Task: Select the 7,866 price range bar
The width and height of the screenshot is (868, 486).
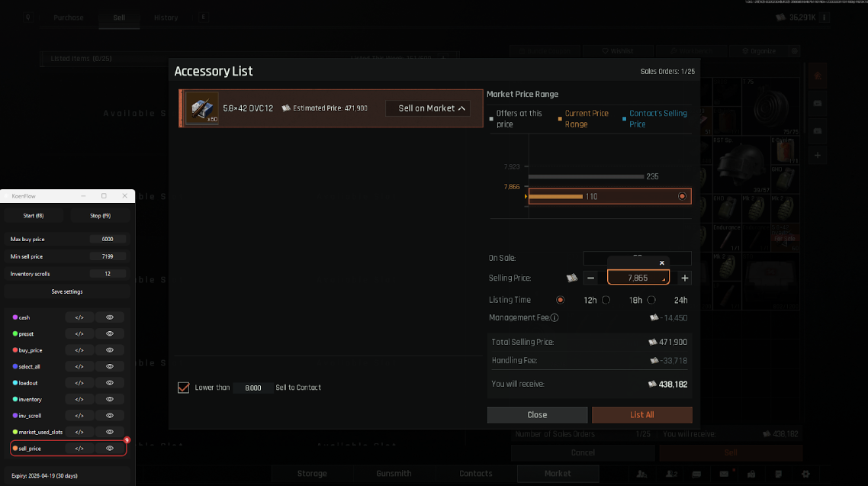Action: 609,196
